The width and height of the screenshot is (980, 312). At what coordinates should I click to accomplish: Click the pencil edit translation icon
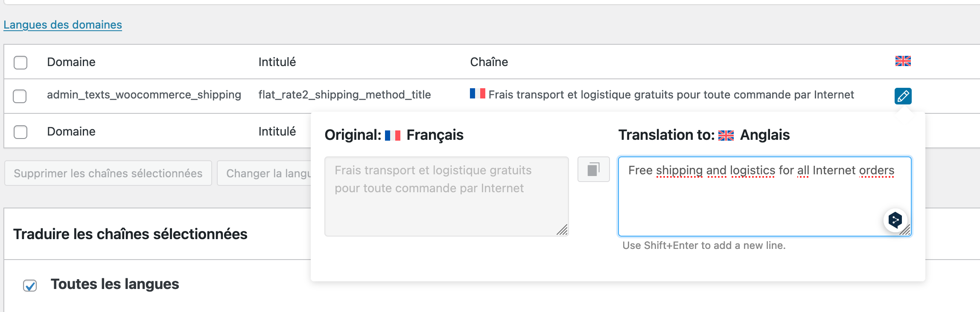tap(903, 96)
